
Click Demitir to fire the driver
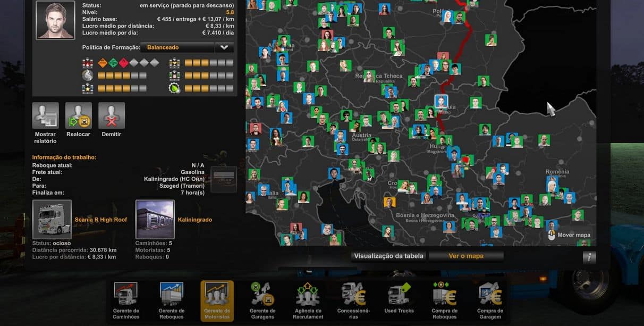[112, 116]
